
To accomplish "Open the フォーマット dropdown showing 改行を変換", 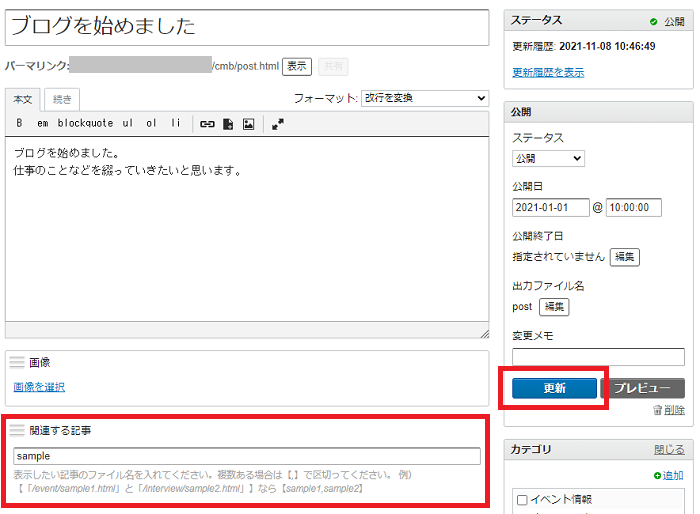I will pyautogui.click(x=425, y=98).
